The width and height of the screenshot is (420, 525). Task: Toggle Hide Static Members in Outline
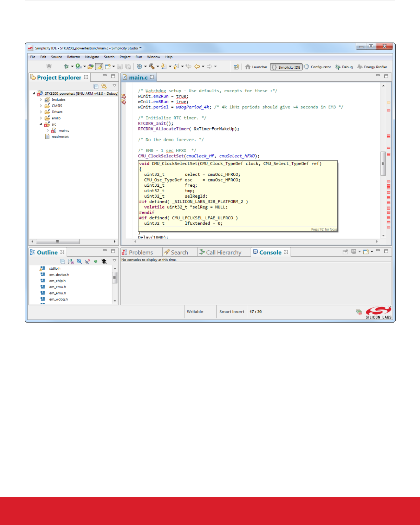87,261
